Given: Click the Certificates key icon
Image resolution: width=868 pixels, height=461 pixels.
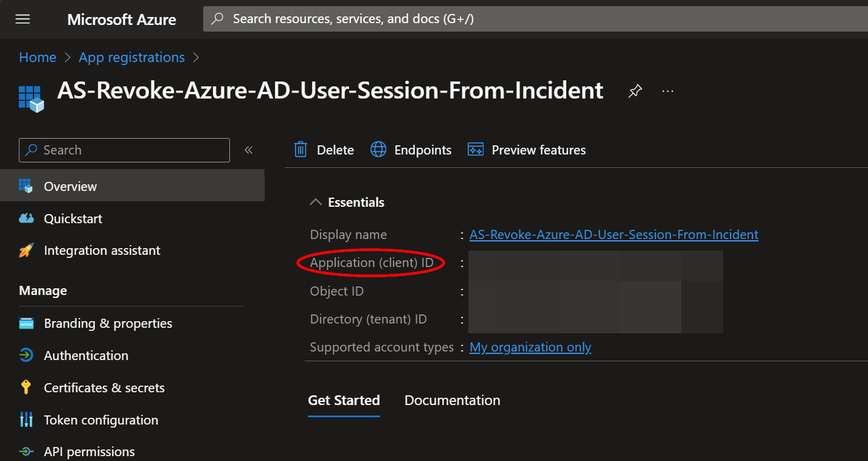Looking at the screenshot, I should pos(26,387).
